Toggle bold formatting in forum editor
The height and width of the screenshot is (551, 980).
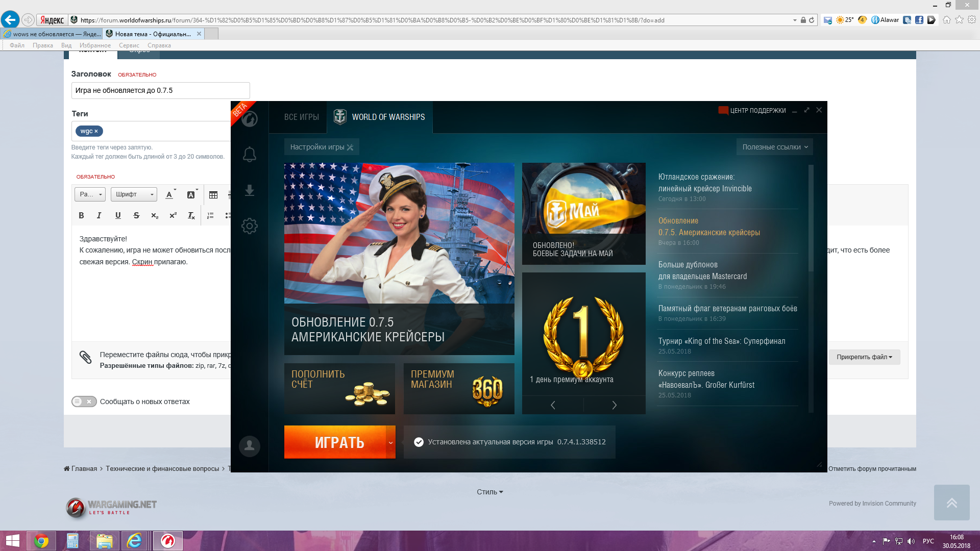tap(81, 215)
